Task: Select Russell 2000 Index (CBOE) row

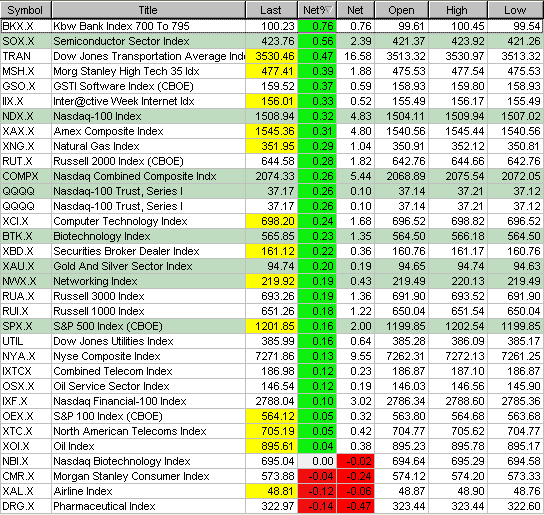Action: click(x=272, y=161)
